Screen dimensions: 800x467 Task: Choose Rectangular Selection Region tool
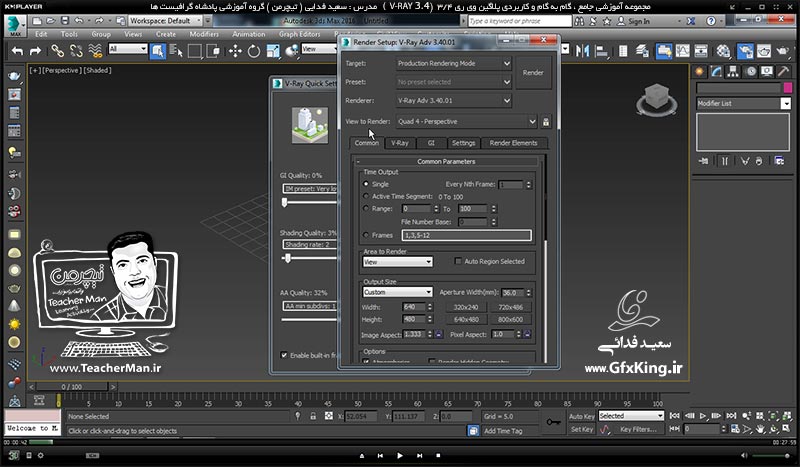coord(194,51)
